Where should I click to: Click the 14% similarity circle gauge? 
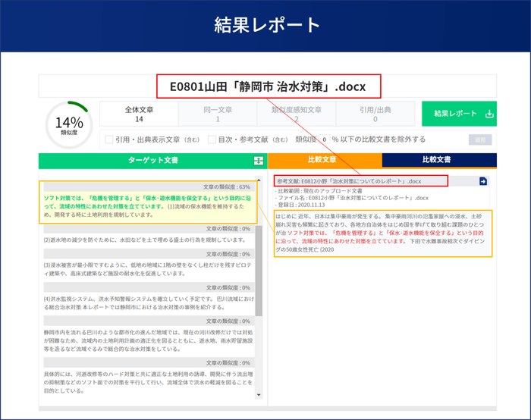pos(69,124)
